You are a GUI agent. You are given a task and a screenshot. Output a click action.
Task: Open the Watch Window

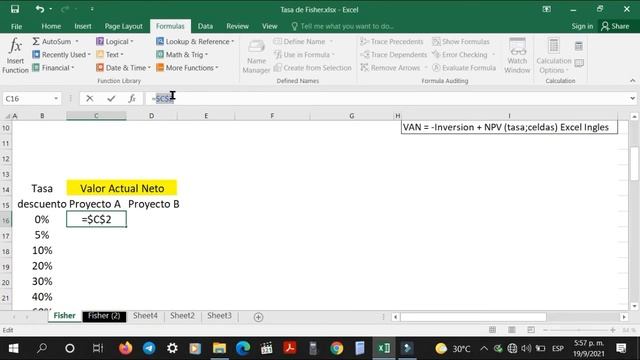coord(517,56)
